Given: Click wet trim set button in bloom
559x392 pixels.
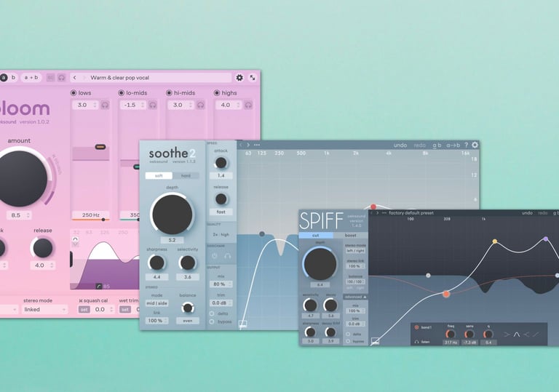Looking at the screenshot, I should [124, 309].
